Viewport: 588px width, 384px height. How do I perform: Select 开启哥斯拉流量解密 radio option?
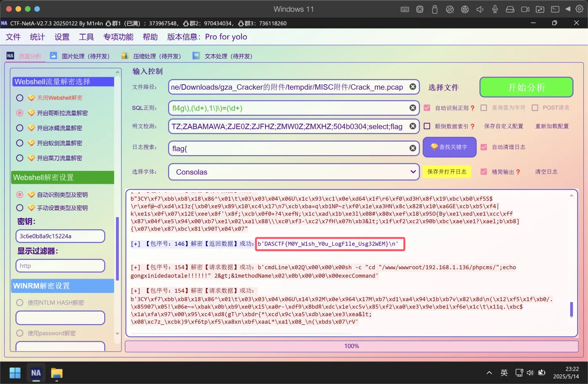pos(20,113)
